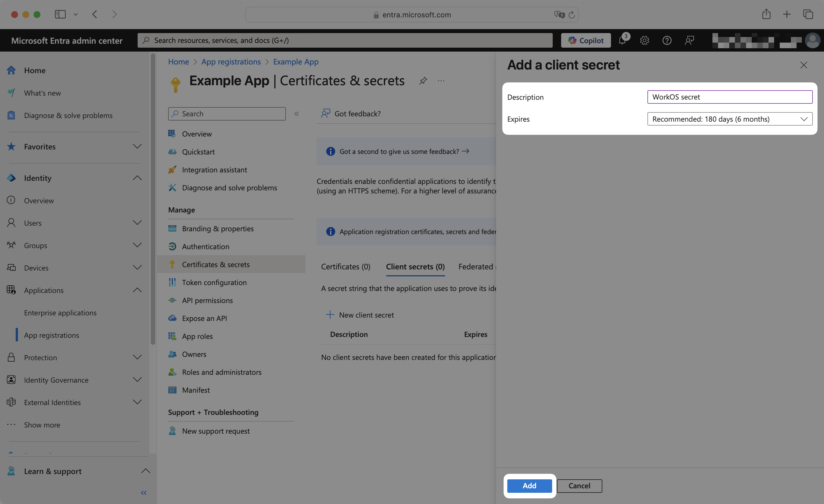
Task: Select API permissions in the sidebar
Action: 207,300
